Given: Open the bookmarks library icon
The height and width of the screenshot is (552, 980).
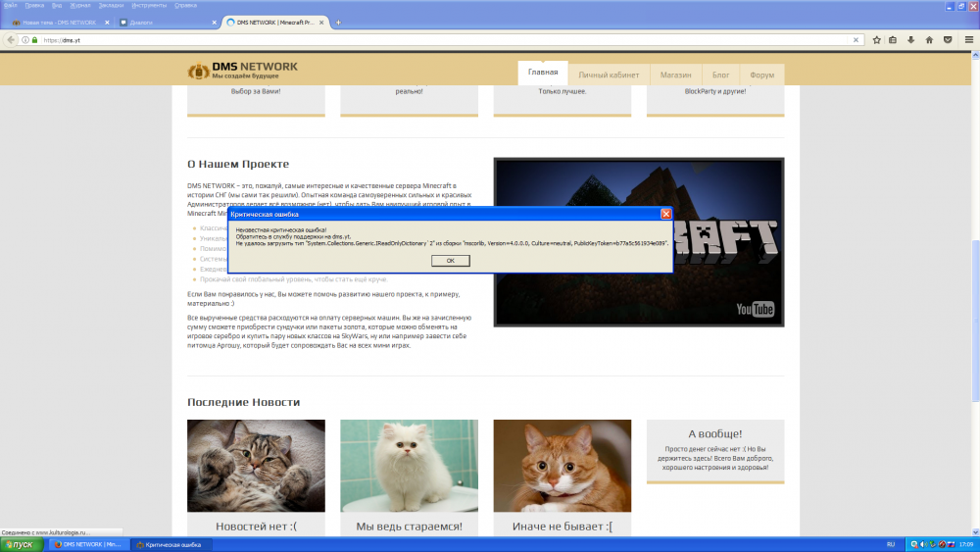Looking at the screenshot, I should pyautogui.click(x=893, y=40).
